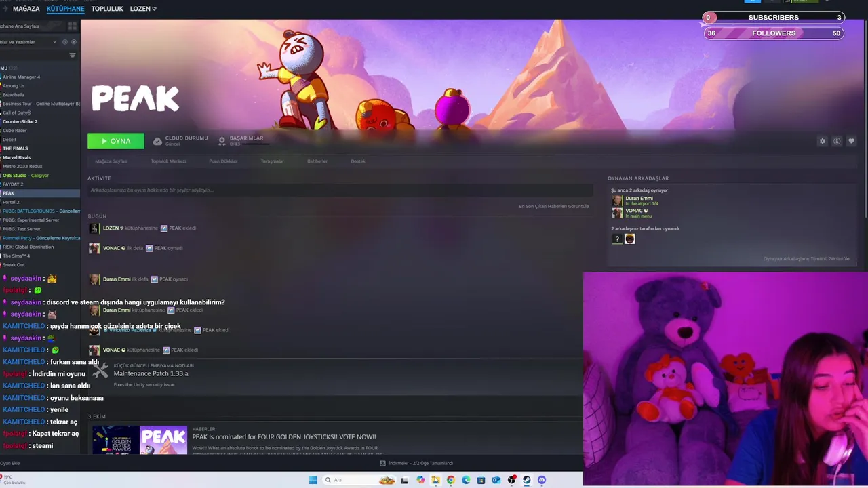Image resolution: width=868 pixels, height=488 pixels.
Task: Open Discord from the taskbar
Action: pos(542,480)
